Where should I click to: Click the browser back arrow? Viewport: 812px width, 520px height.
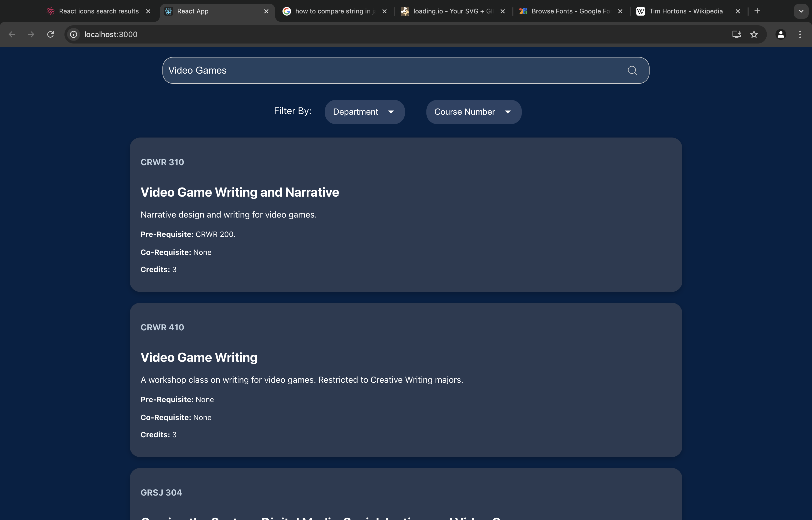(12, 34)
